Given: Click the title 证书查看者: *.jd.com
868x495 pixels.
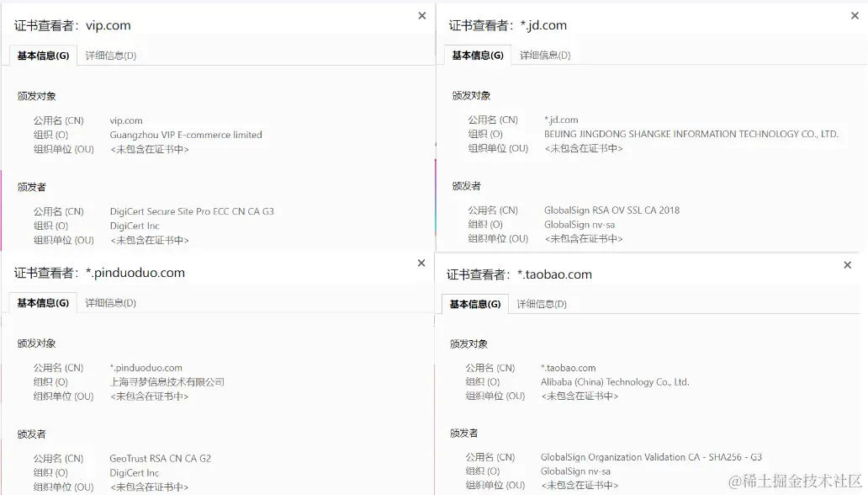Looking at the screenshot, I should coord(508,25).
